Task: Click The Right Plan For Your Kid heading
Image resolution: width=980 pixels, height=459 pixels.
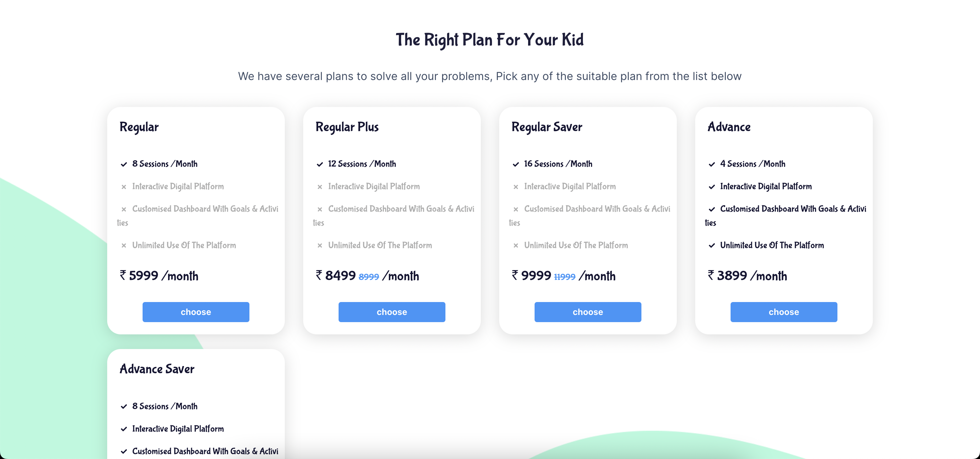Action: tap(490, 40)
